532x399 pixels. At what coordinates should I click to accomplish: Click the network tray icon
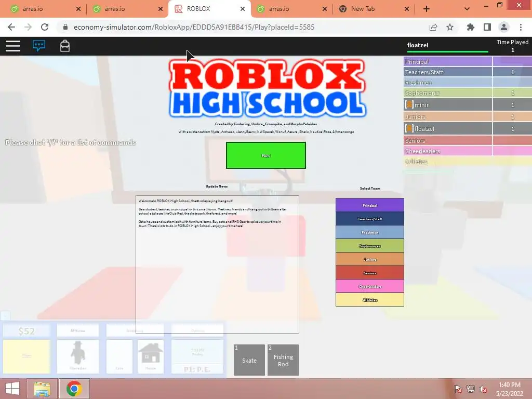[471, 389]
